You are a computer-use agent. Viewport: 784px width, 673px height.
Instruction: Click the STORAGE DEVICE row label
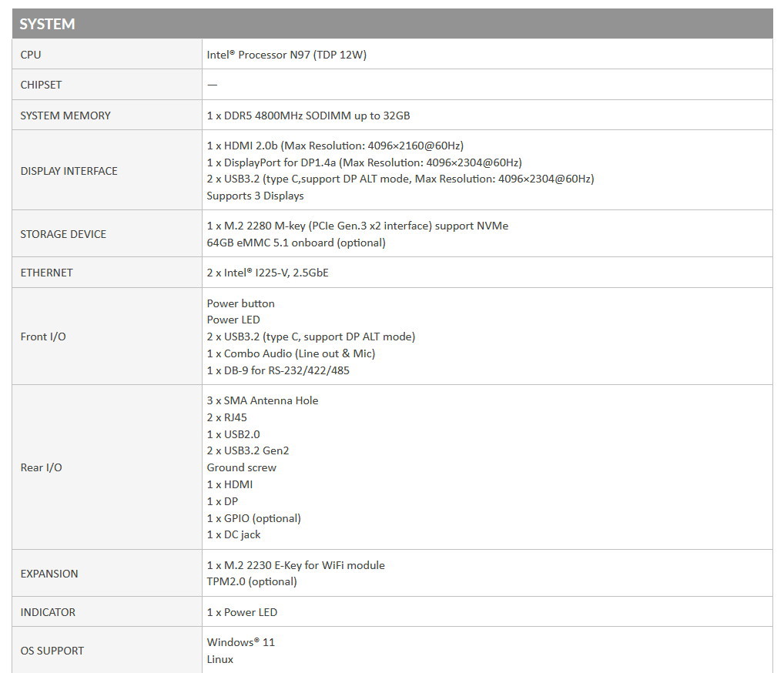(63, 234)
